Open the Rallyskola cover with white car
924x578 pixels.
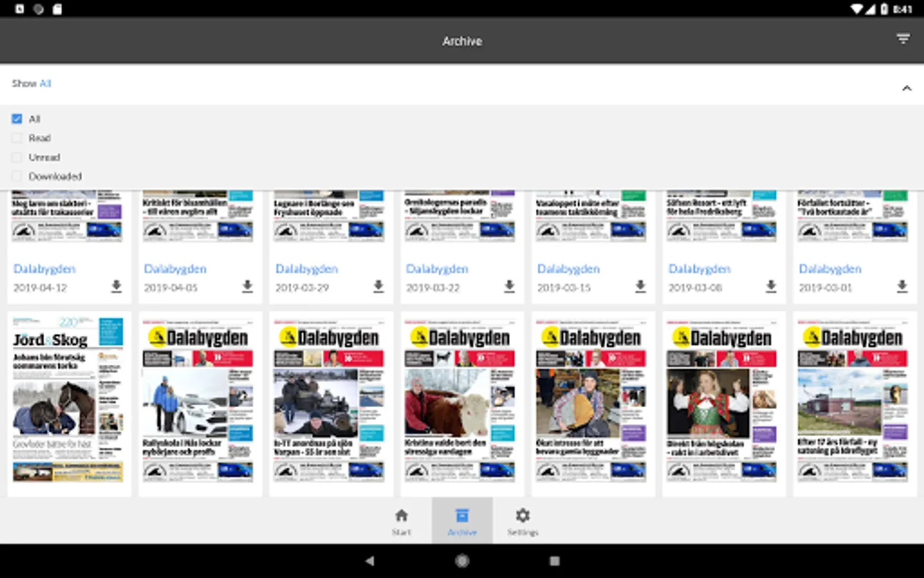click(198, 399)
